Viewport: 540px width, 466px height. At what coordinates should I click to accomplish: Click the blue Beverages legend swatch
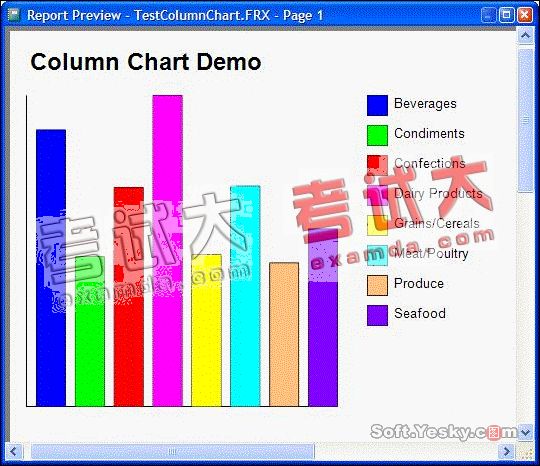coord(377,105)
